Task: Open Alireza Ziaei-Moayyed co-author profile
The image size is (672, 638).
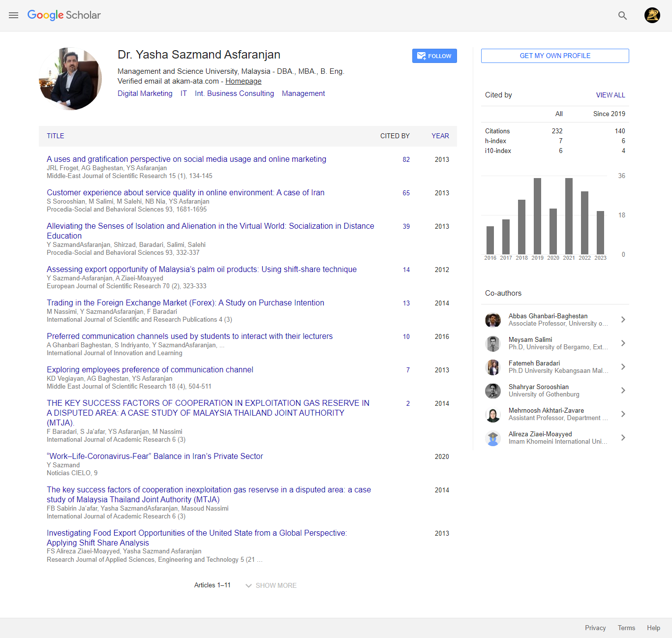Action: [x=540, y=434]
